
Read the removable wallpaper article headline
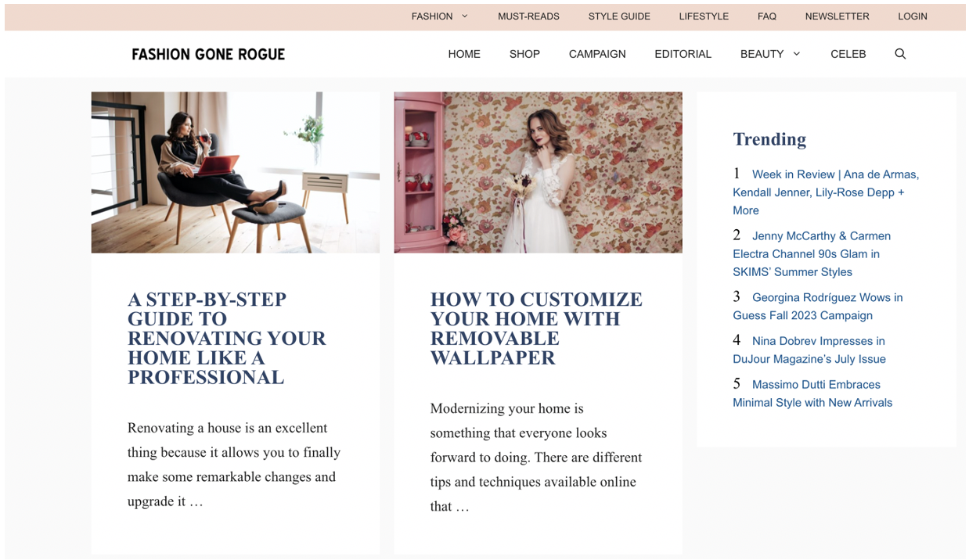point(536,328)
